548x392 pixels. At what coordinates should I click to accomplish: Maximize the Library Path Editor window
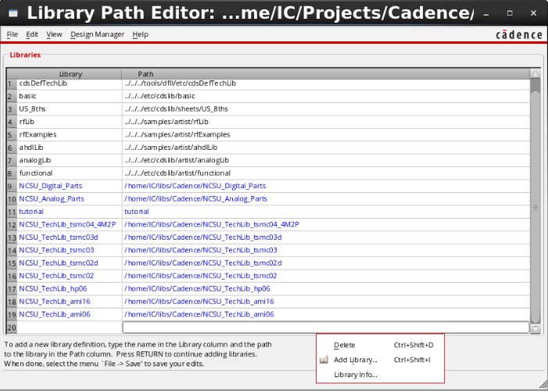pyautogui.click(x=510, y=12)
